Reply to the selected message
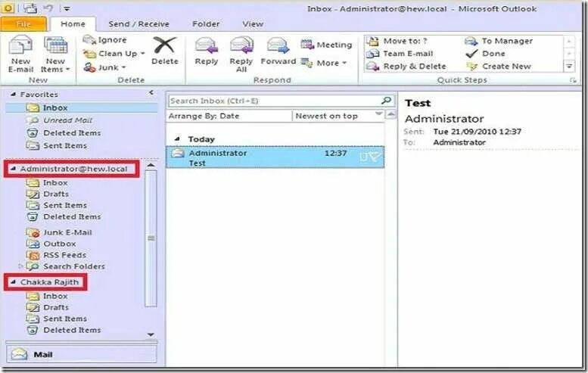 coord(207,51)
